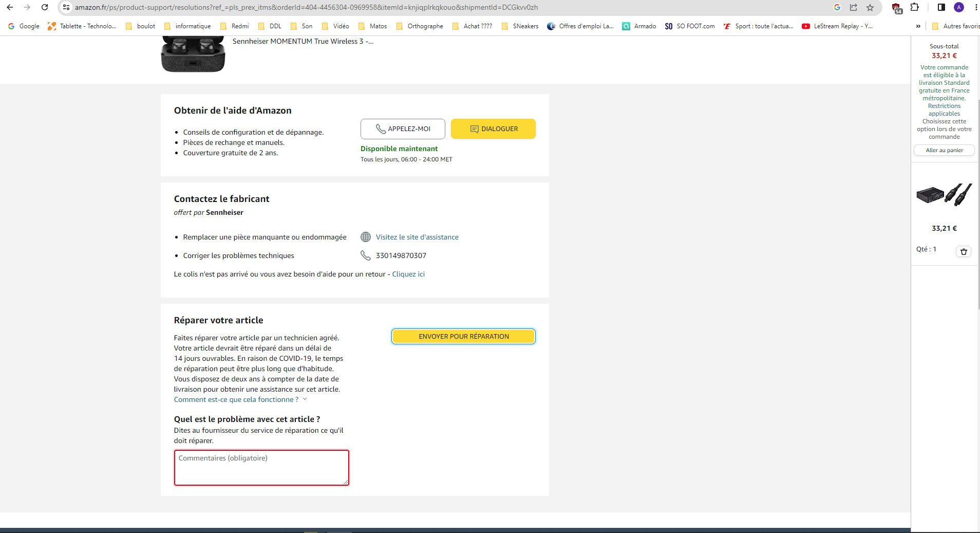Image resolution: width=980 pixels, height=533 pixels.
Task: Follow the 'Cliquez ici' link
Action: click(408, 274)
